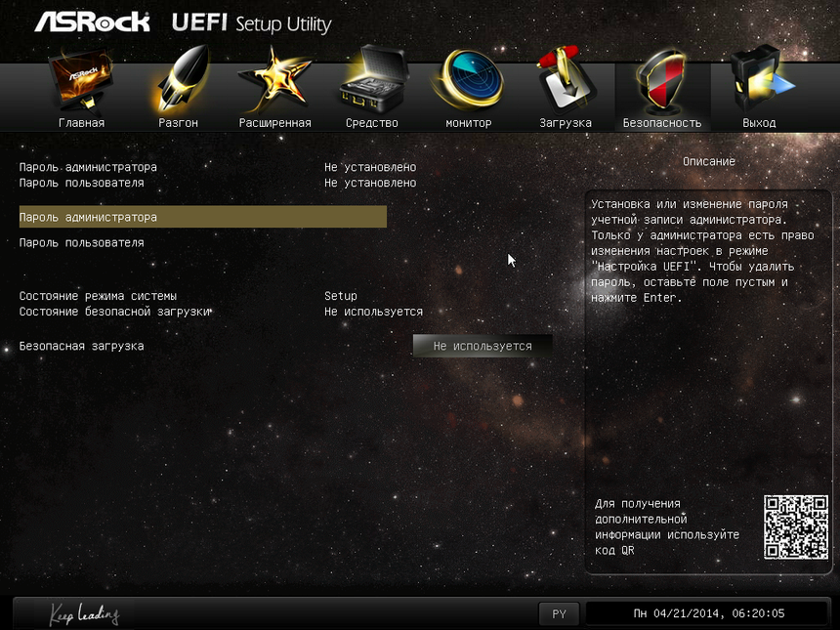Click the date and time display
The width and height of the screenshot is (840, 630).
click(x=708, y=614)
